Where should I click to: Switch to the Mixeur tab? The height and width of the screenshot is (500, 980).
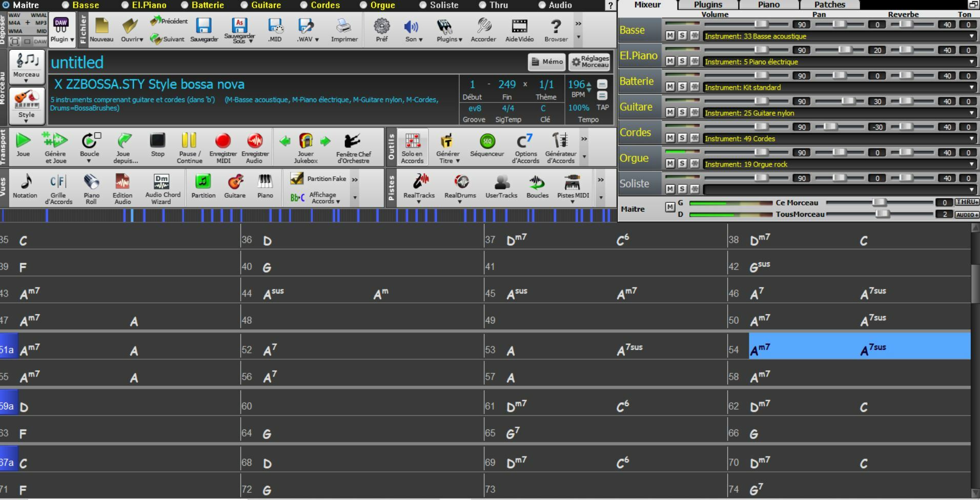647,5
